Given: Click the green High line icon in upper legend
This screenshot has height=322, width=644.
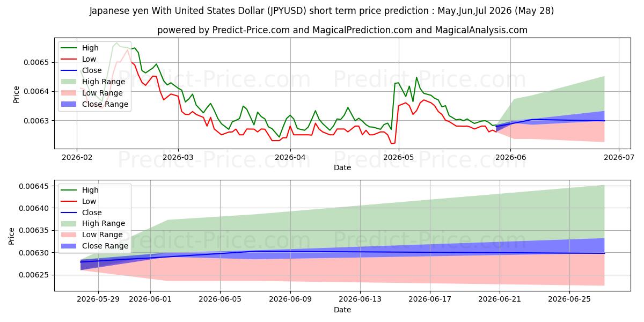Looking at the screenshot, I should (x=70, y=48).
